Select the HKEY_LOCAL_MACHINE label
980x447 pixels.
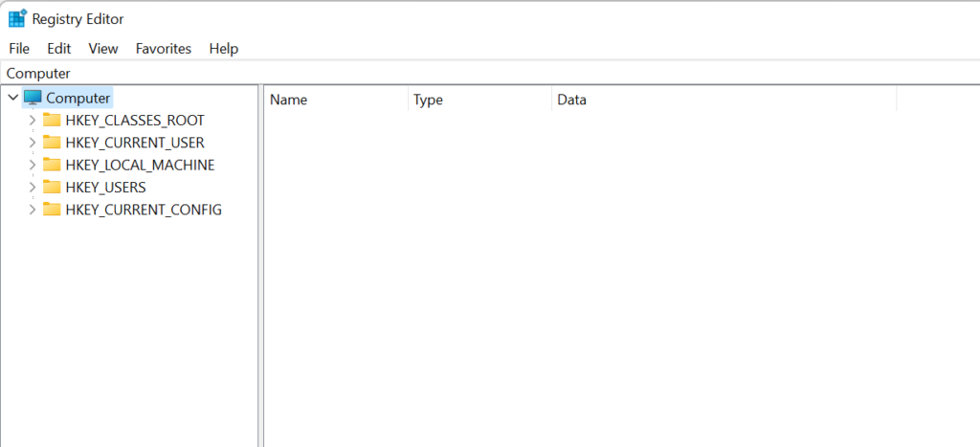140,165
